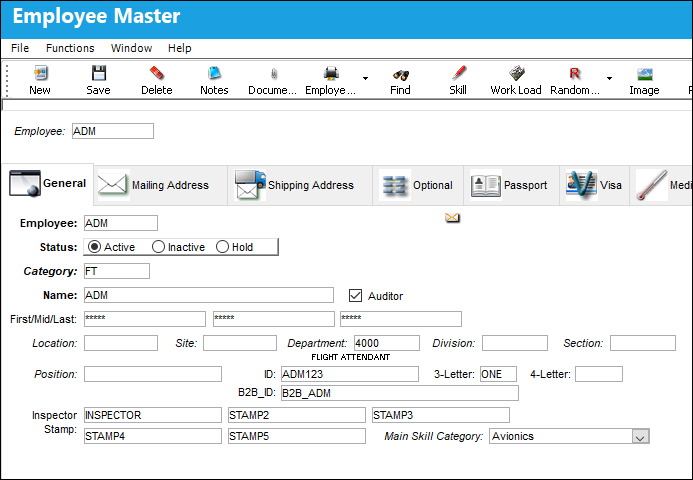Uncheck the Auditor checkbox
The width and height of the screenshot is (693, 480).
pyautogui.click(x=355, y=295)
